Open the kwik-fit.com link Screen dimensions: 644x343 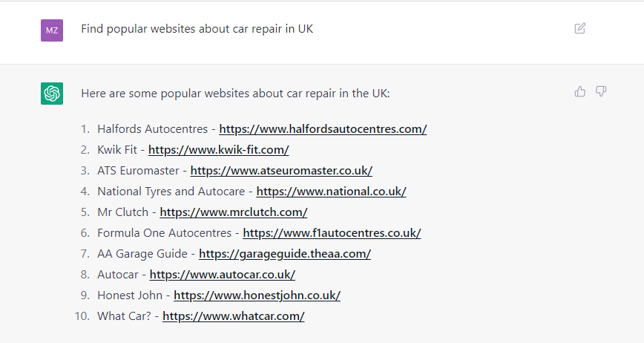(218, 150)
